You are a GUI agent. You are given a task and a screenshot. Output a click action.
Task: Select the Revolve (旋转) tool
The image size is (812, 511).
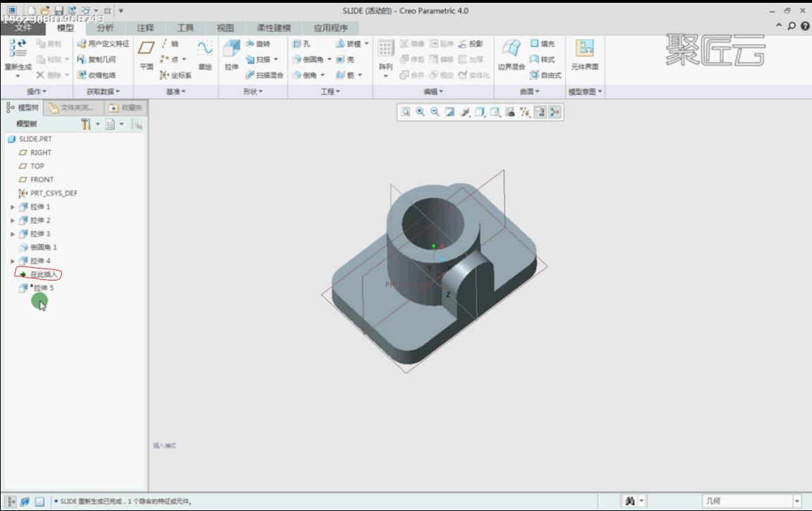[x=258, y=44]
